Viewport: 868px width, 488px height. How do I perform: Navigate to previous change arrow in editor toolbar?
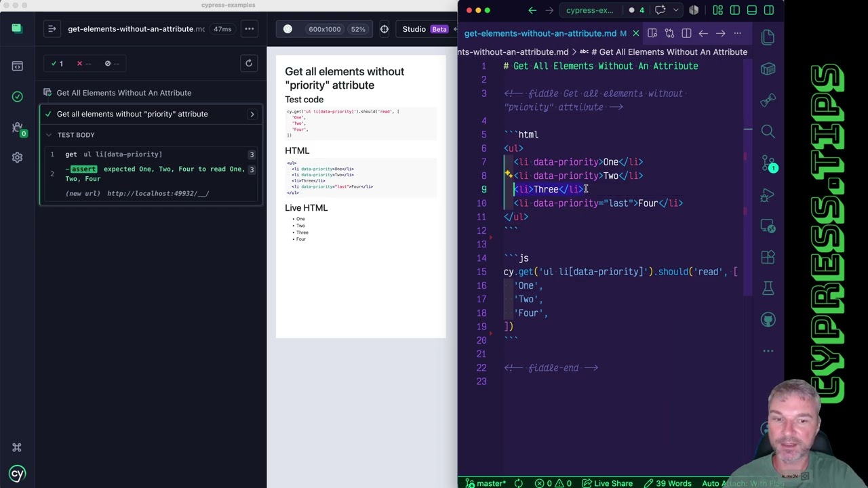[703, 33]
